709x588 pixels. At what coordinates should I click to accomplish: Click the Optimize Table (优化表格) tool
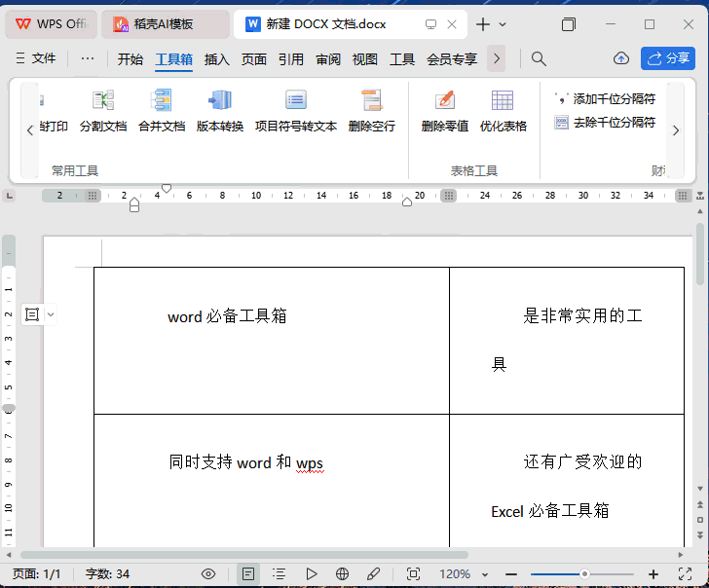503,111
